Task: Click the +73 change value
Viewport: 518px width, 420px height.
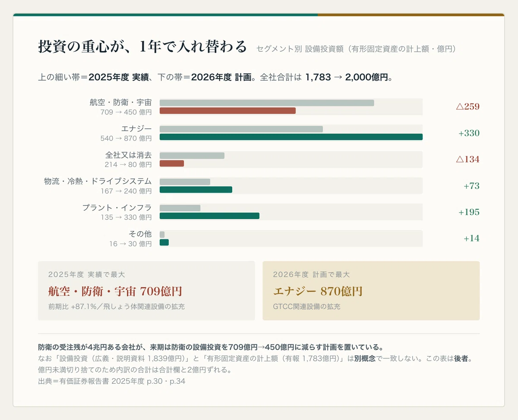Action: (471, 186)
